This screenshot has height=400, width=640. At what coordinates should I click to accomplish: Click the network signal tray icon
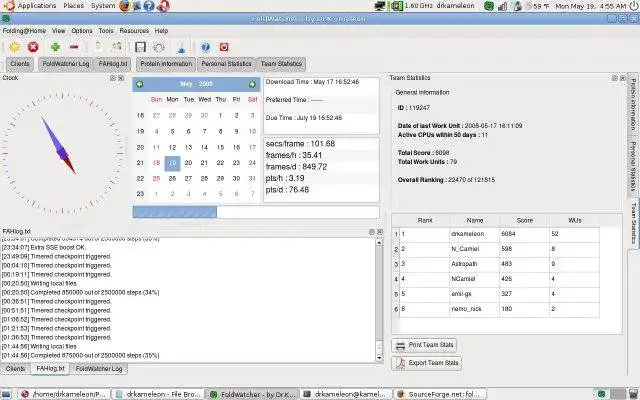coord(502,6)
